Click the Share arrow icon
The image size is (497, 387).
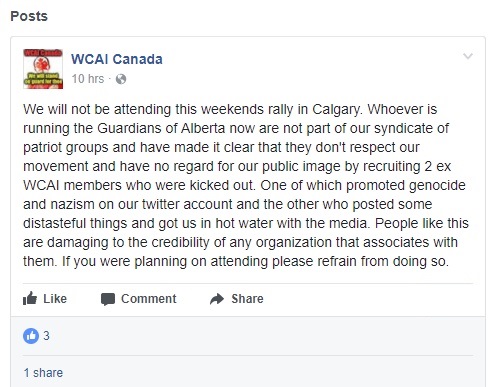tap(217, 299)
